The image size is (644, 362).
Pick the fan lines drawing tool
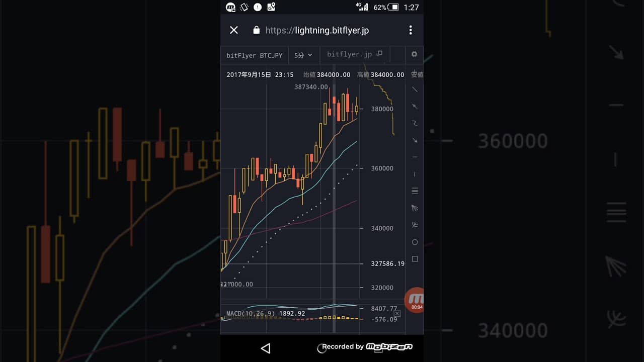415,208
